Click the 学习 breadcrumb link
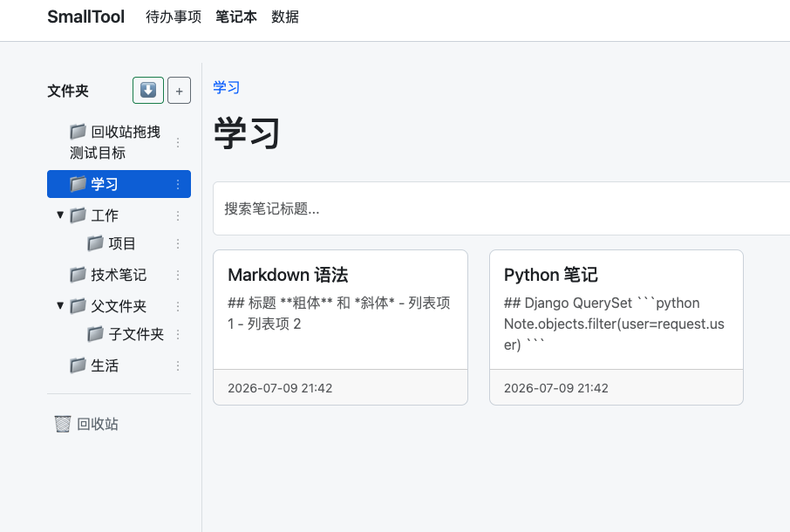 (226, 87)
